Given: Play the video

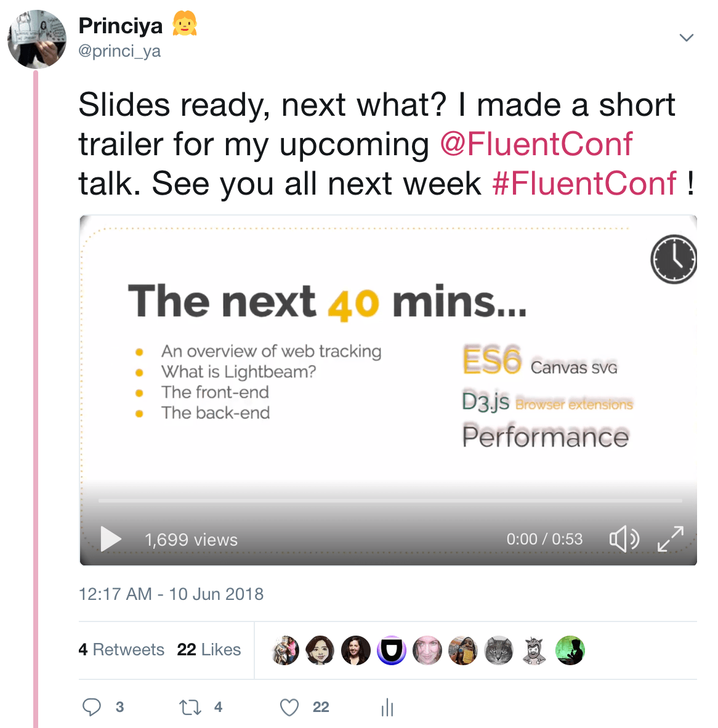Looking at the screenshot, I should tap(111, 539).
